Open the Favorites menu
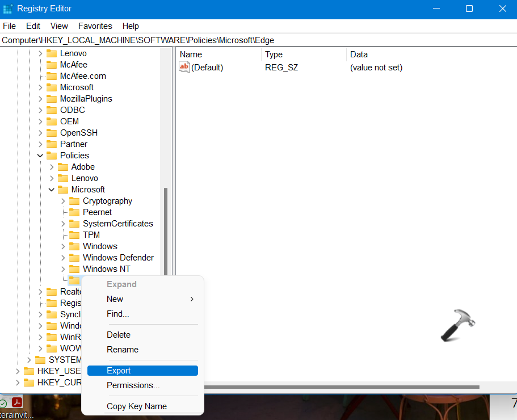The image size is (517, 420). tap(95, 26)
